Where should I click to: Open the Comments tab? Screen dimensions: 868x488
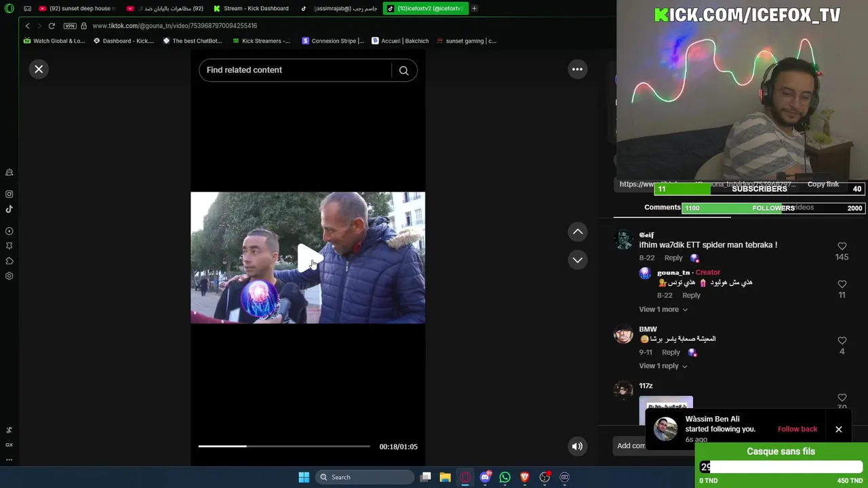[663, 207]
